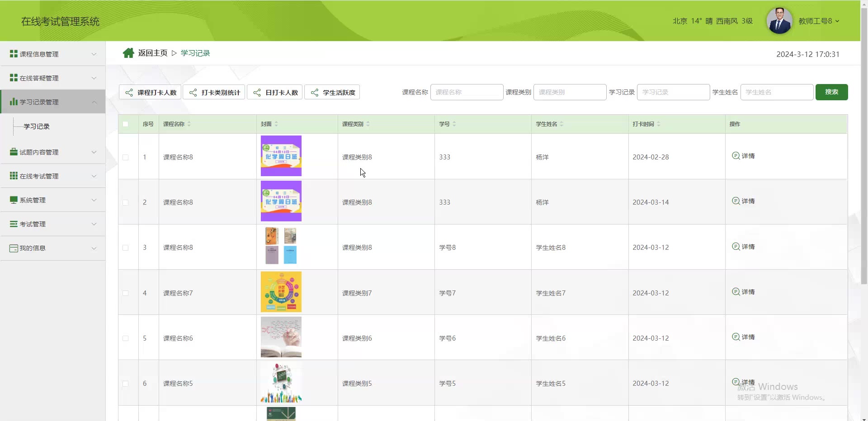Sort by 学号 column using sort arrows
Image resolution: width=868 pixels, height=421 pixels.
[454, 124]
